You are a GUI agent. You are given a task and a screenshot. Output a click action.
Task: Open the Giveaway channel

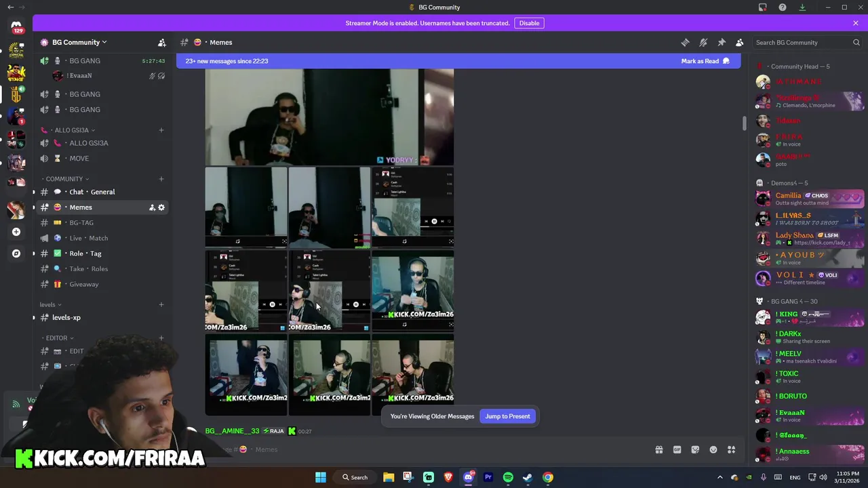103,284
